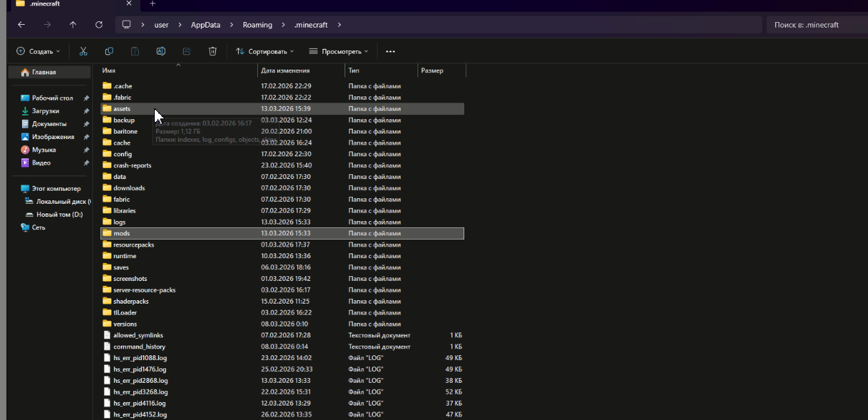Click the search field Поиск в: .minecraft

point(815,25)
